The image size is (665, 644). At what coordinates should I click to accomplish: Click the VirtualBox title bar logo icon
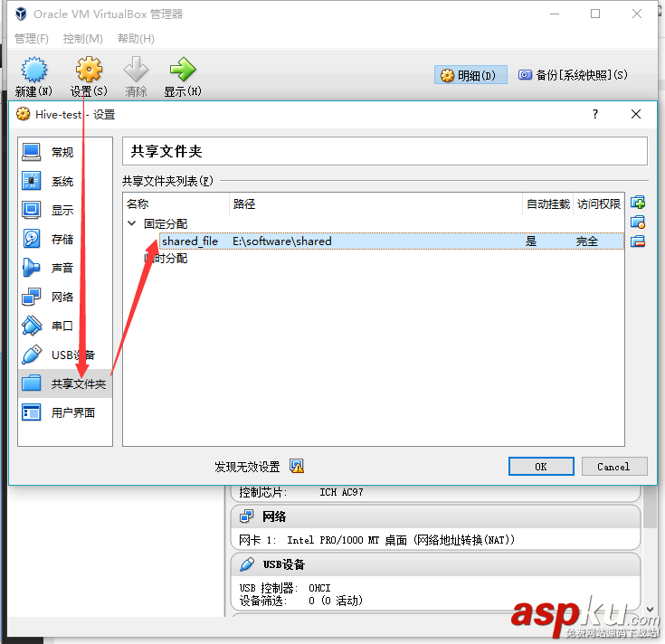(x=21, y=14)
